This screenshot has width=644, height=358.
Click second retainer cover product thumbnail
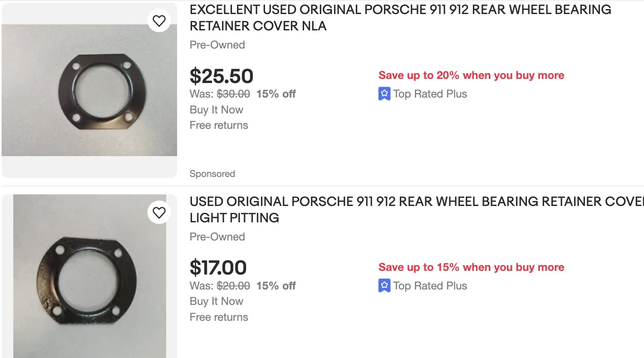[89, 277]
